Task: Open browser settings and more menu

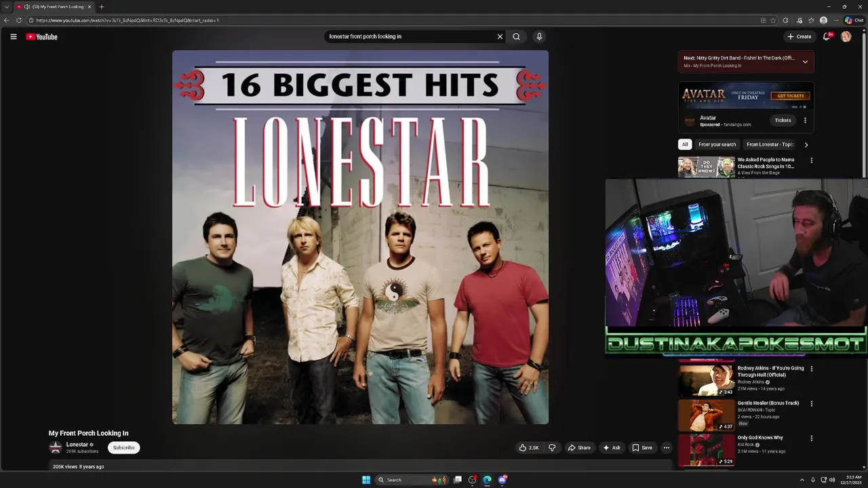Action: click(x=835, y=20)
